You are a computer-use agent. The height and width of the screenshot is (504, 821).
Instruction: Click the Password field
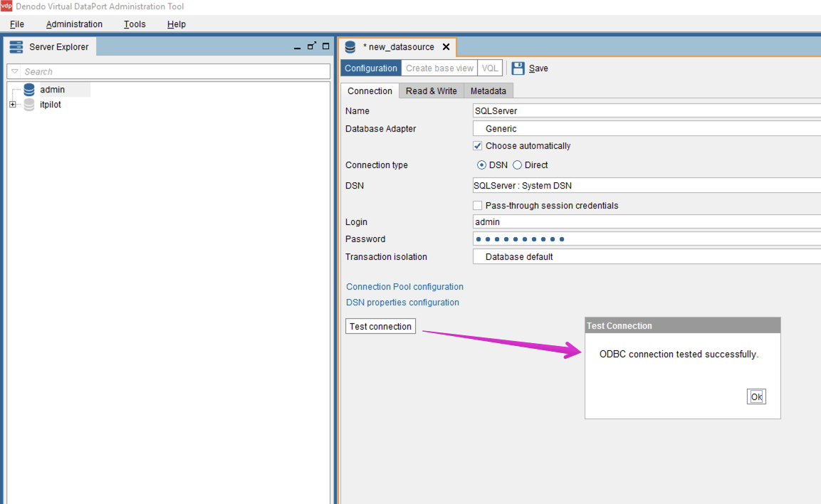tap(647, 238)
